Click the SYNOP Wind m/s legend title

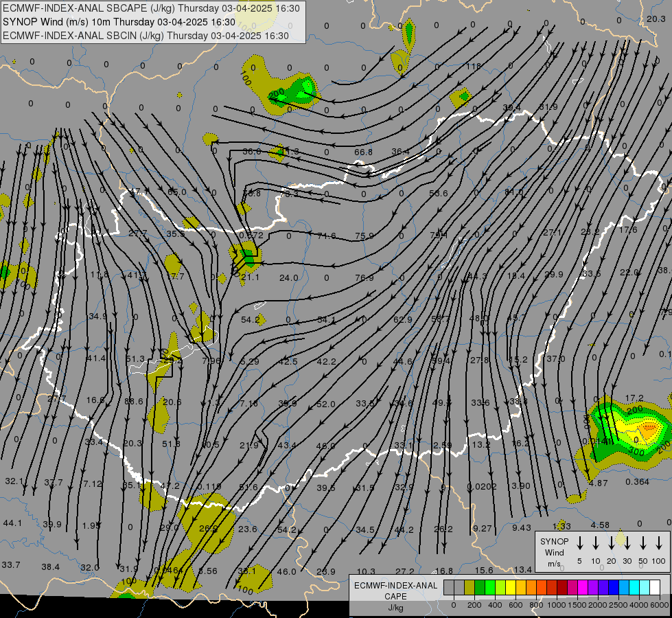tap(554, 552)
